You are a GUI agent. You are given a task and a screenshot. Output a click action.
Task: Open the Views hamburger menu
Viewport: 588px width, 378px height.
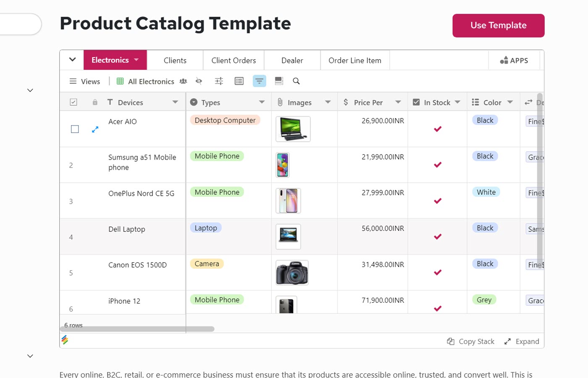tap(73, 81)
